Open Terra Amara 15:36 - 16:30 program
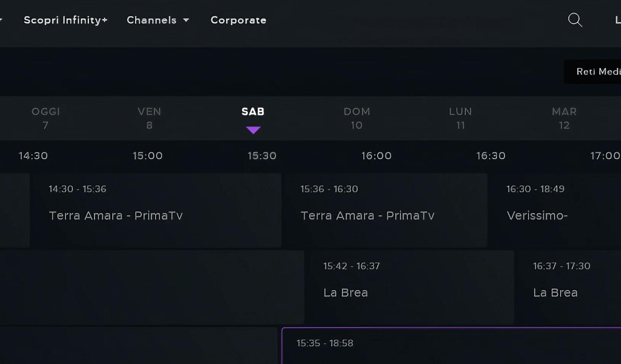 (x=384, y=210)
